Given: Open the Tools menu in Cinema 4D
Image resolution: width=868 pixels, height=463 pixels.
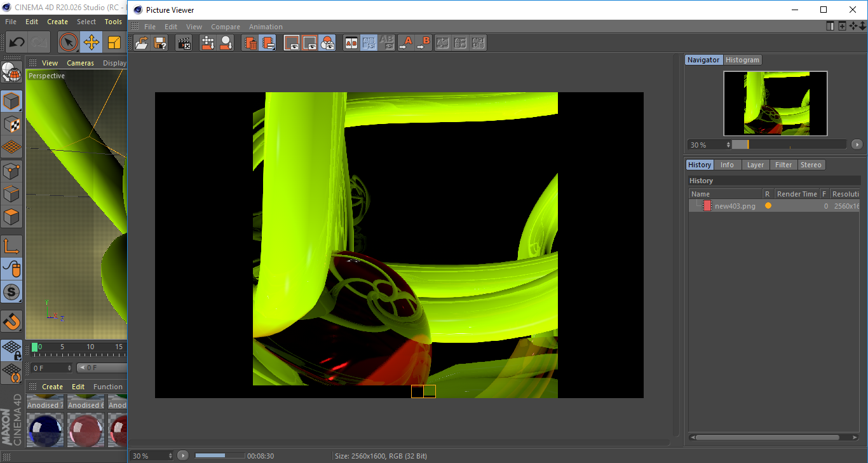Looking at the screenshot, I should tap(113, 22).
